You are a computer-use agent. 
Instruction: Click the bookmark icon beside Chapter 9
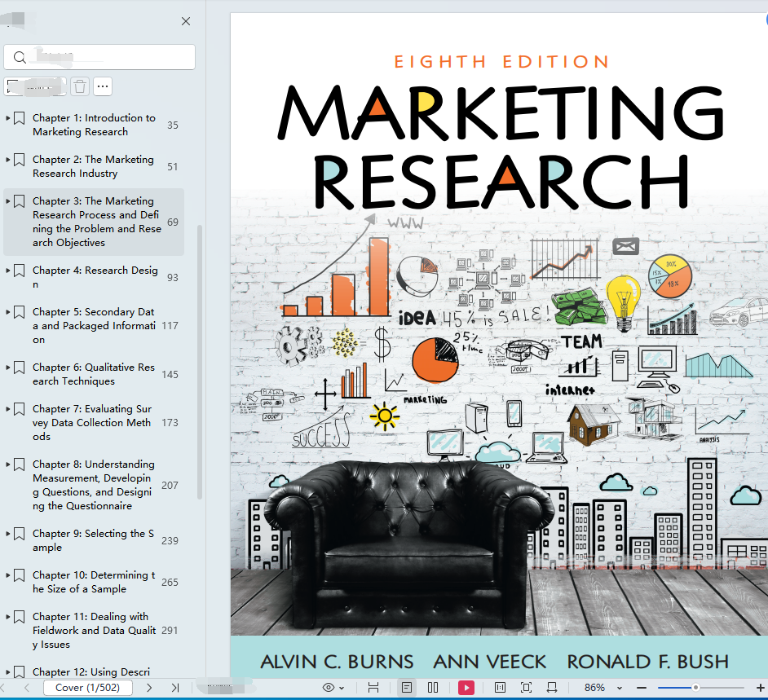click(19, 534)
